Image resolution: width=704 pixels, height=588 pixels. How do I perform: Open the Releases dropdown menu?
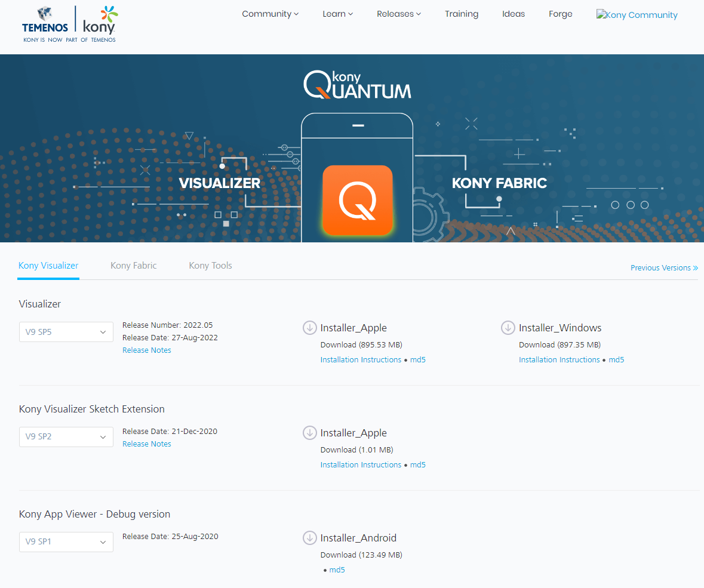pyautogui.click(x=399, y=14)
